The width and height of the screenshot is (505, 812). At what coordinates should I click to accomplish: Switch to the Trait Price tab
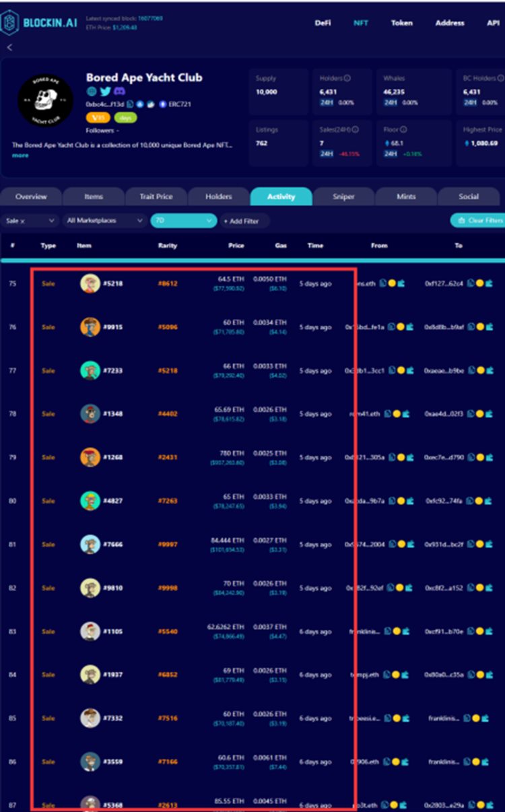(x=156, y=197)
